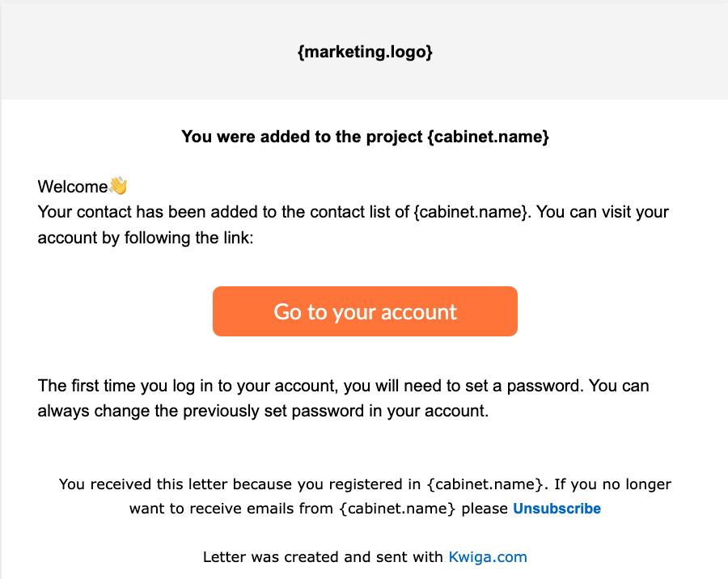Follow the Unsubscribe link
The height and width of the screenshot is (579, 728).
point(557,509)
